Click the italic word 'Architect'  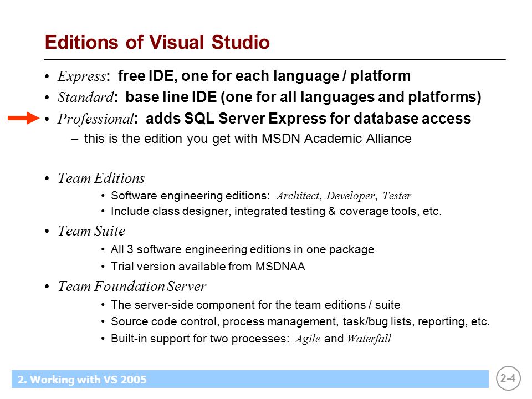[298, 196]
